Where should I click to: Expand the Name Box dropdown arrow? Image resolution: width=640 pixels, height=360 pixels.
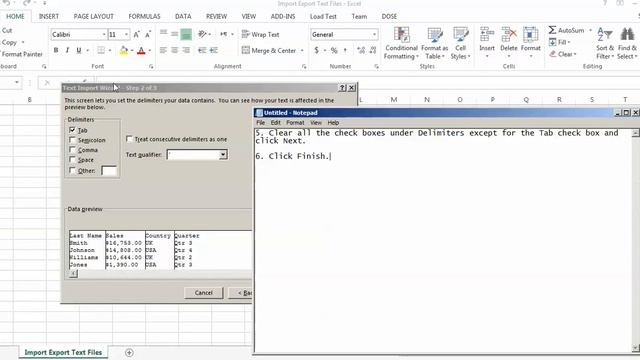(x=17, y=82)
